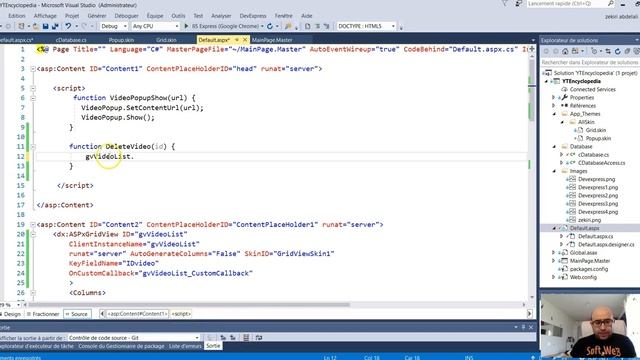The image size is (640, 360).
Task: Open the Console du Gestionnaire de package tab
Action: tap(121, 346)
